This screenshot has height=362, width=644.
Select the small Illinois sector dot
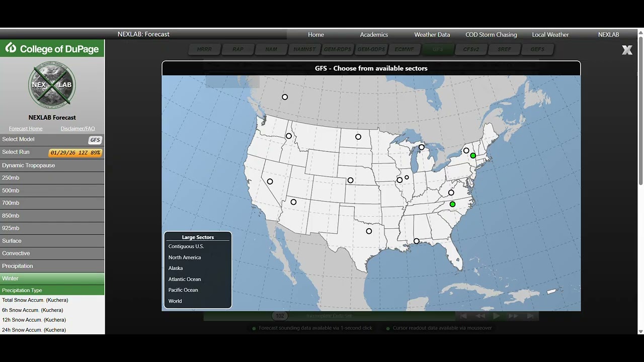(x=407, y=177)
